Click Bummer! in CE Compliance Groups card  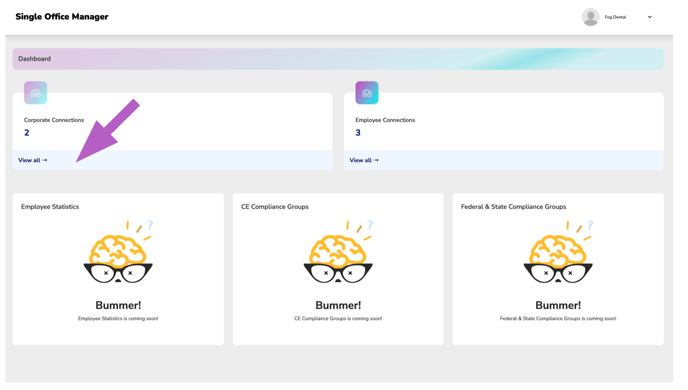click(338, 305)
